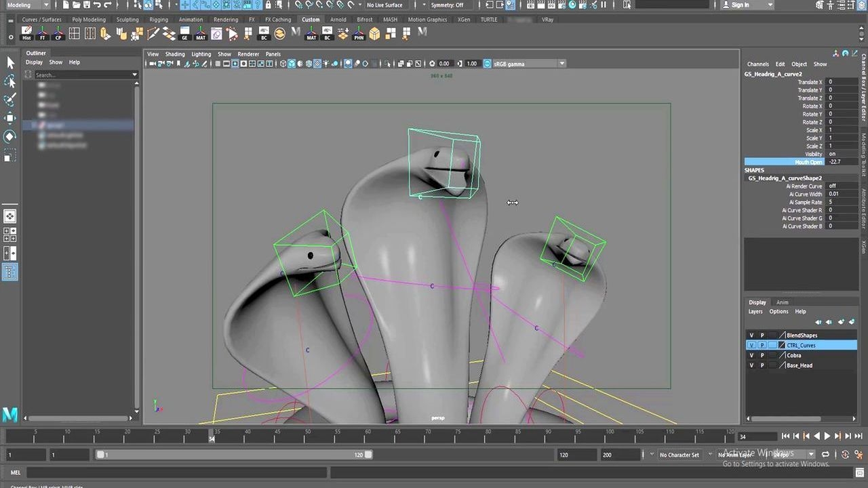Switch to the Arnold shelf tab
Image resolution: width=868 pixels, height=488 pixels.
pyautogui.click(x=338, y=20)
